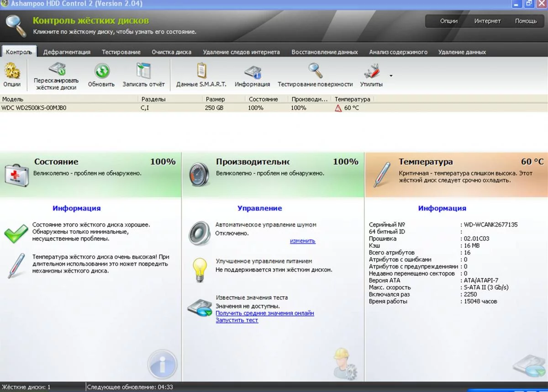
Task: Sort by the Разделы column header
Action: (x=171, y=99)
